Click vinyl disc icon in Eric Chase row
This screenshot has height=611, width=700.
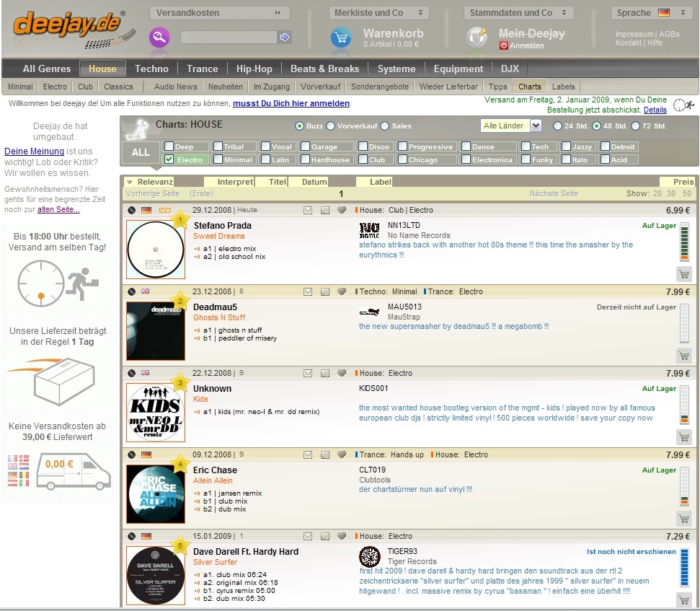tap(131, 454)
